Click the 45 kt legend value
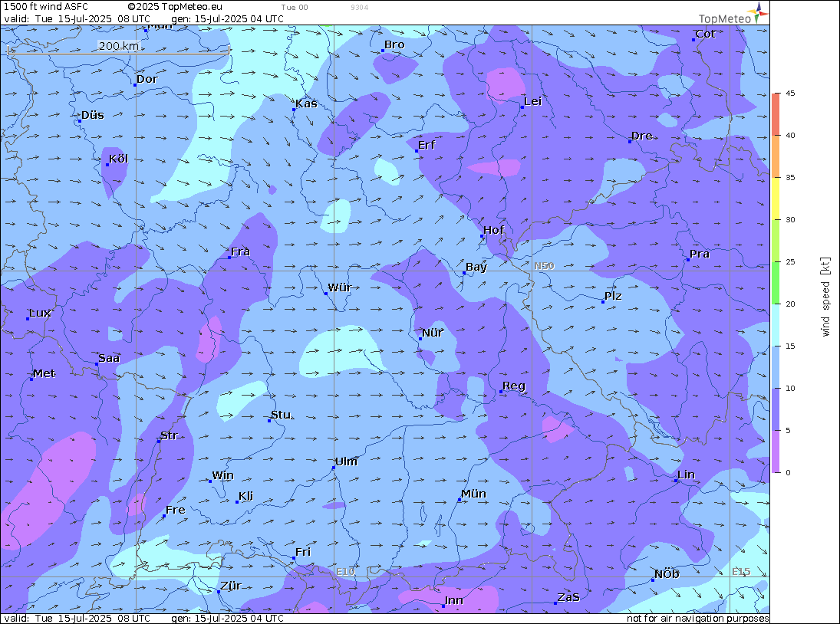Screen dimensions: 840x624 tap(790, 93)
